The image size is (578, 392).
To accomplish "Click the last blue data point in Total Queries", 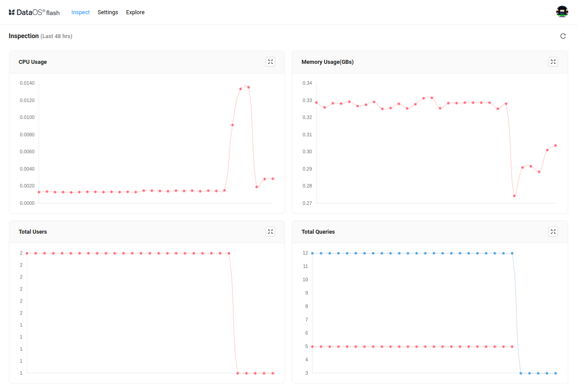I will (x=555, y=373).
